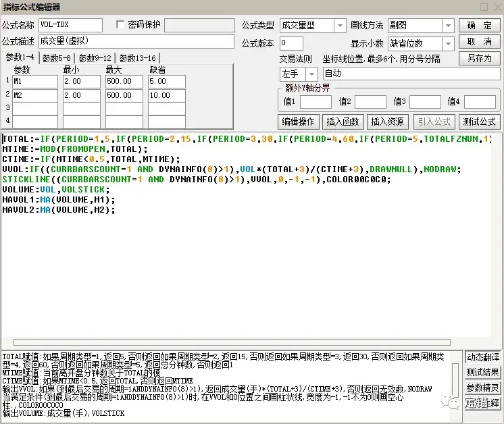Click the 插入资源 button

[387, 122]
